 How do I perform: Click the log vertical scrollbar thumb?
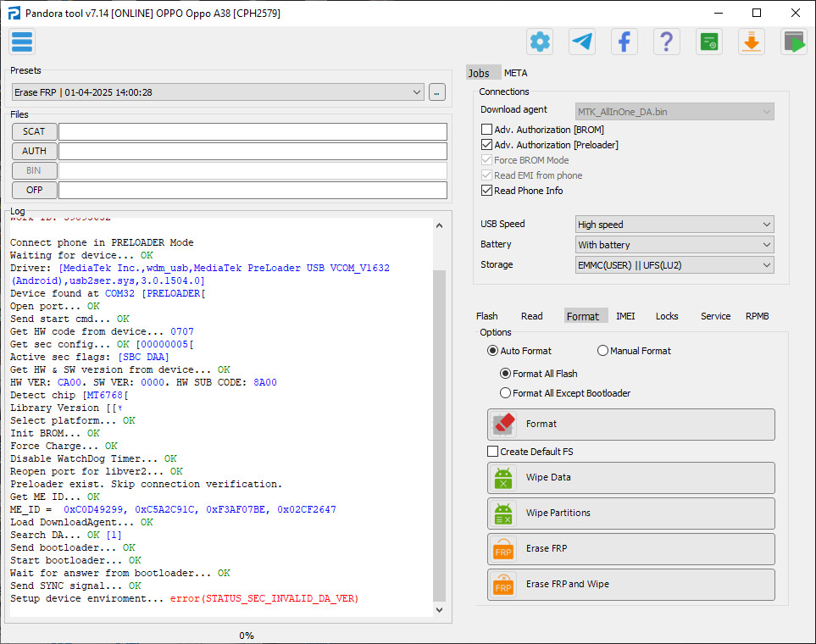[x=439, y=436]
